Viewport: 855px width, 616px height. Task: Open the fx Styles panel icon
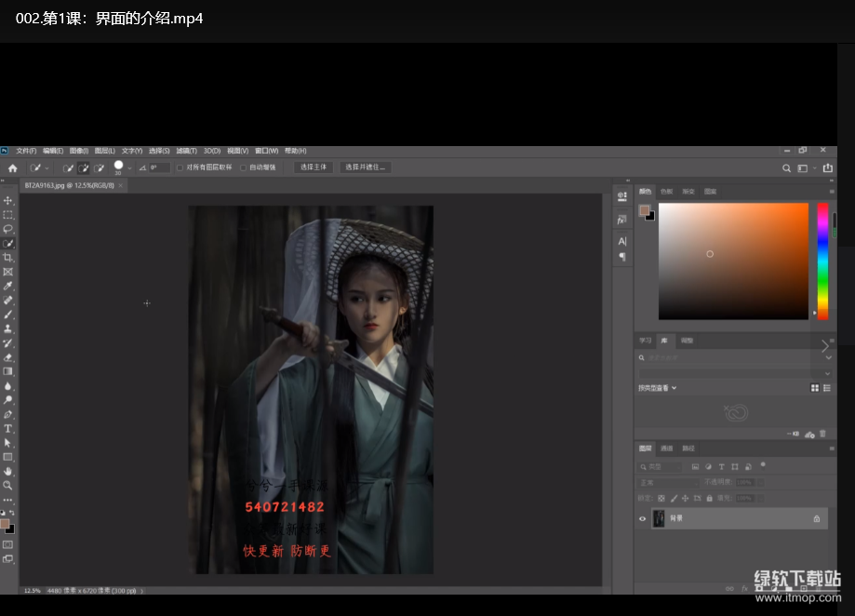pyautogui.click(x=622, y=220)
